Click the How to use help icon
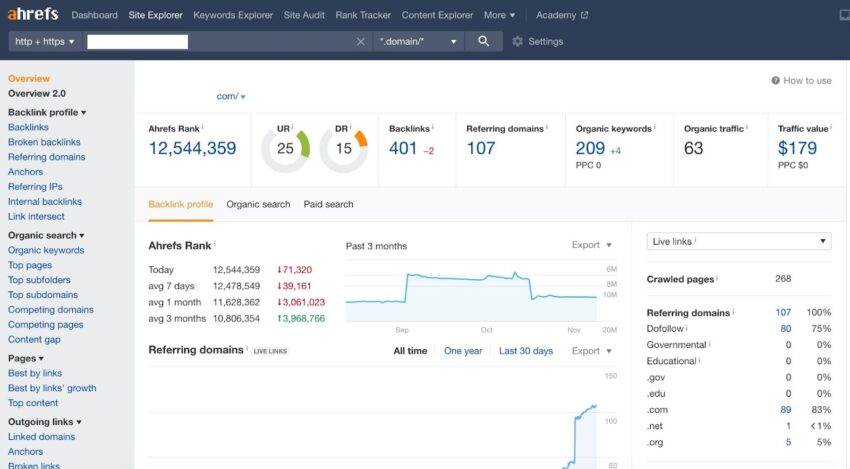The image size is (850, 469). click(x=776, y=81)
